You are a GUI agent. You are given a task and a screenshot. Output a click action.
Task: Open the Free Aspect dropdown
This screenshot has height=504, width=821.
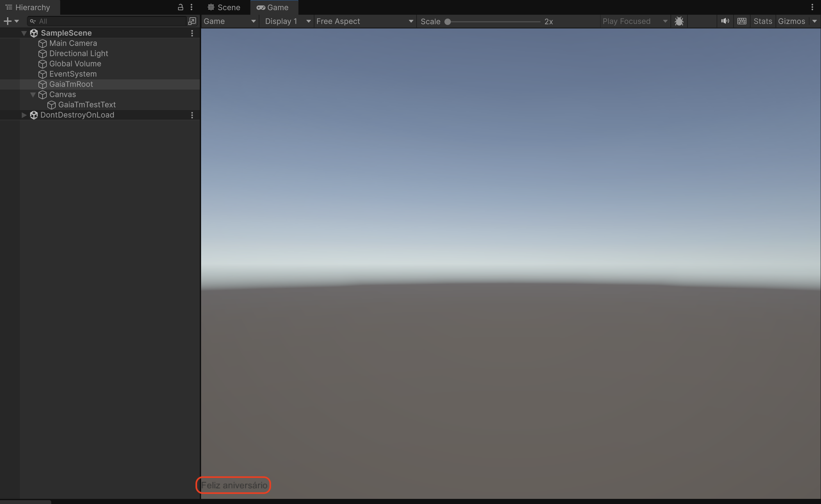(x=365, y=21)
